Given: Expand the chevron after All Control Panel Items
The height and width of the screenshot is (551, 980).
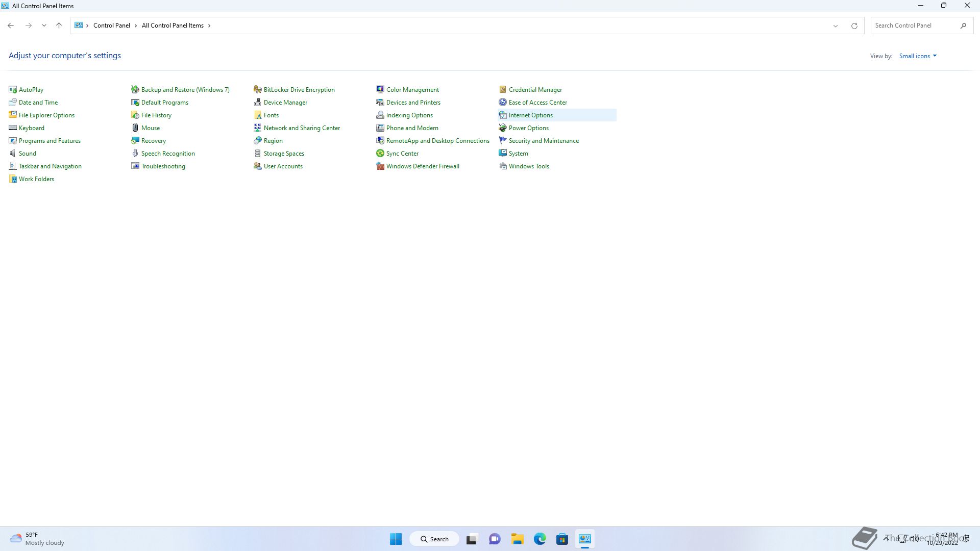Looking at the screenshot, I should point(209,26).
